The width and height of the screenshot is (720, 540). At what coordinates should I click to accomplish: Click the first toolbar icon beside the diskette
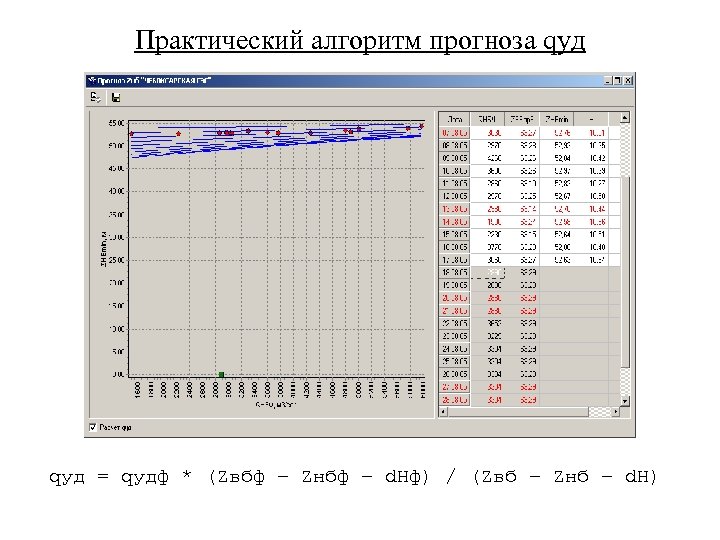click(x=95, y=97)
